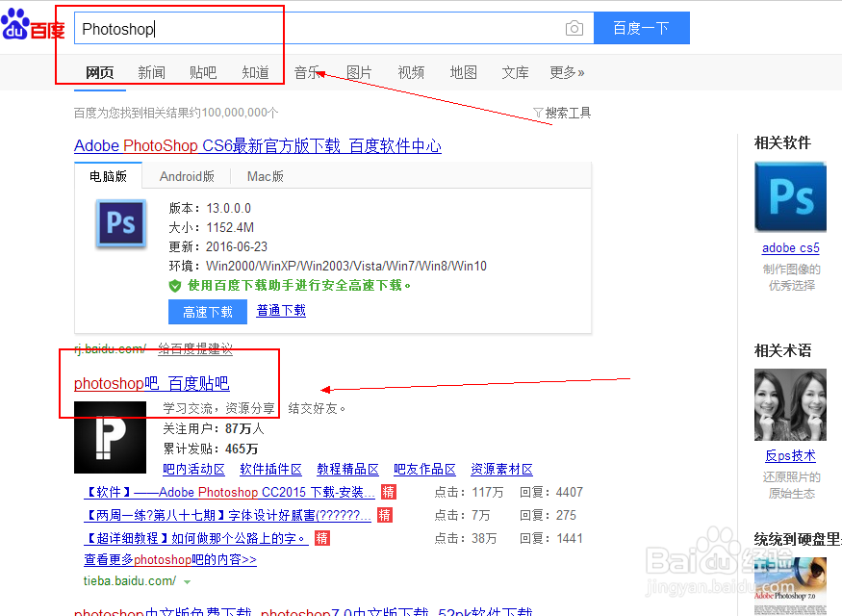Click the 搜索工具 filter icon
The width and height of the screenshot is (842, 616).
coord(538,113)
